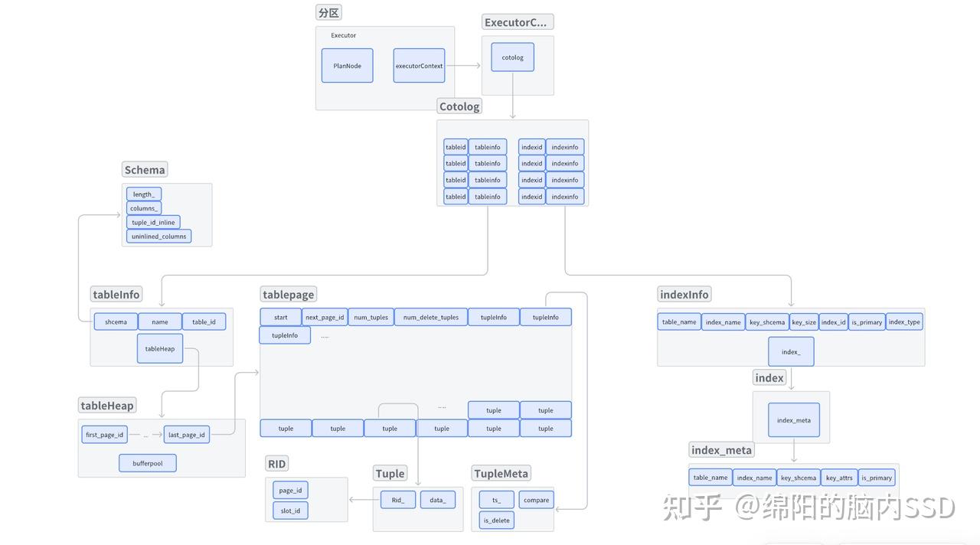Click the num_delete_tuples field in tablepage
The width and height of the screenshot is (980, 545).
click(x=430, y=316)
